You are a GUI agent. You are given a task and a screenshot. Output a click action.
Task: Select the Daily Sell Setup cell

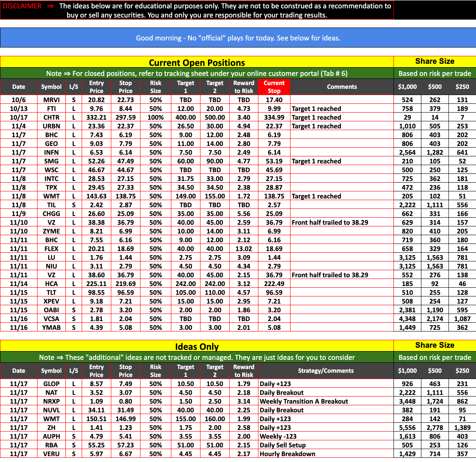click(x=283, y=445)
